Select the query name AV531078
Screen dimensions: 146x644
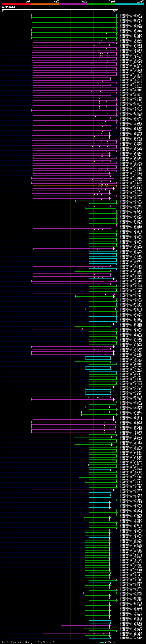click(x=8, y=7)
